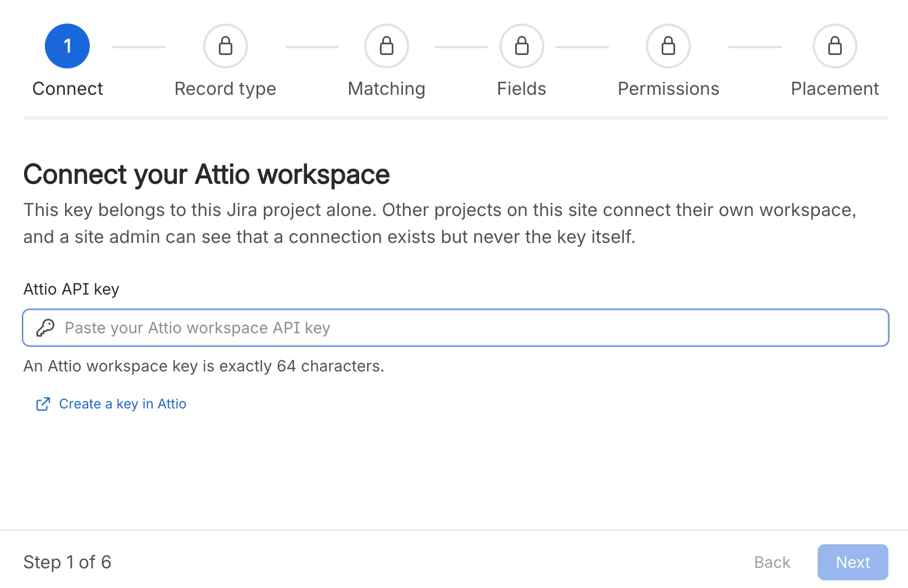Click the step 1 Connect circle
Viewport: 908px width, 588px height.
[x=67, y=46]
